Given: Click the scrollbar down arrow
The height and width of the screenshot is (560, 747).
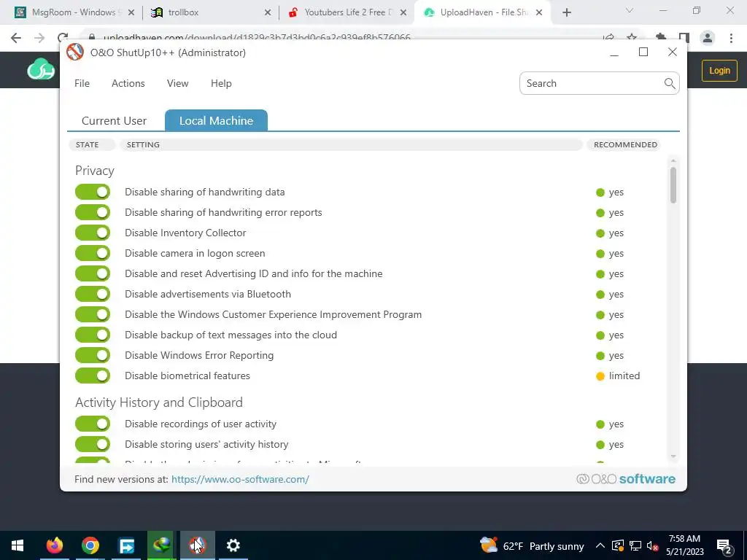Looking at the screenshot, I should pos(673,456).
